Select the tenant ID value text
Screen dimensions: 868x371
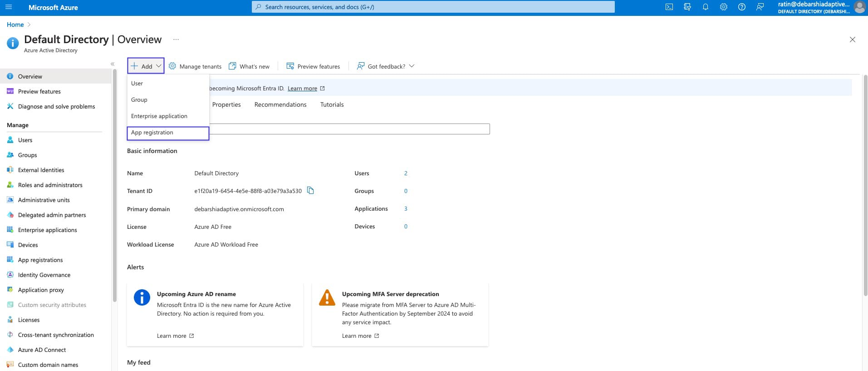click(x=248, y=191)
